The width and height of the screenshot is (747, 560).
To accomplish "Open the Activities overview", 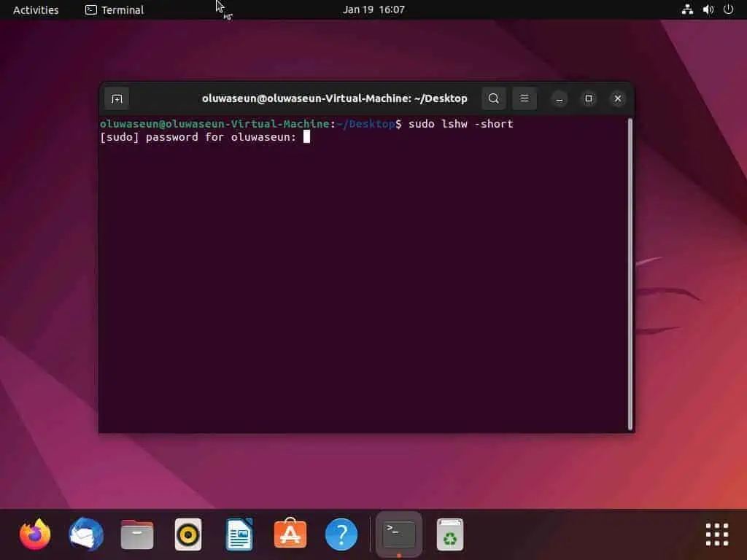I will coord(35,9).
